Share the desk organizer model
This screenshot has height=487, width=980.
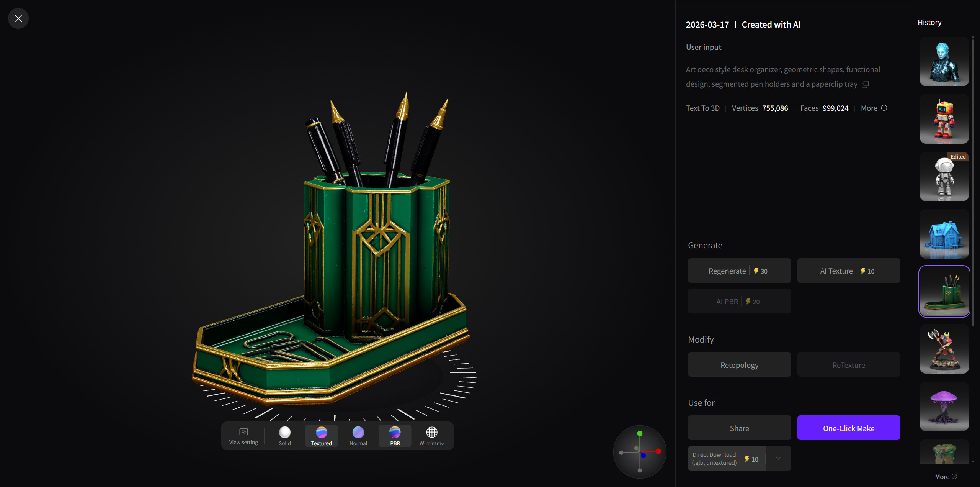739,428
